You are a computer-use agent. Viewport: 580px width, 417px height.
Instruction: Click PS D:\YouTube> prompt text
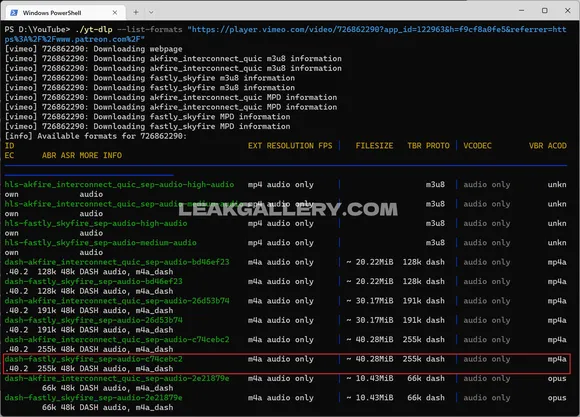pyautogui.click(x=37, y=29)
